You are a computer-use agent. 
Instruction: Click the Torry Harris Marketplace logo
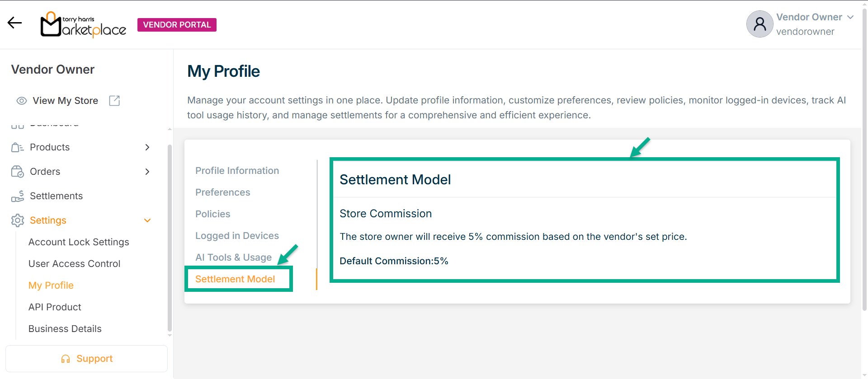pos(83,24)
